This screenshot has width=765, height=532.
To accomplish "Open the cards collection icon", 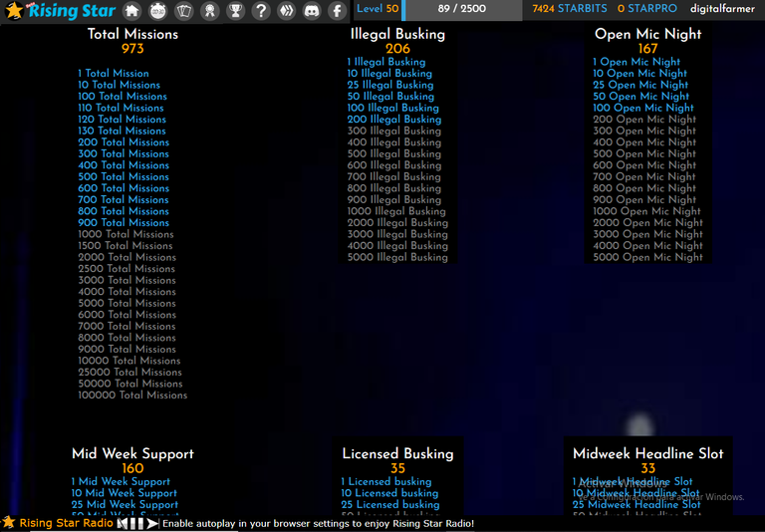I will pos(184,11).
